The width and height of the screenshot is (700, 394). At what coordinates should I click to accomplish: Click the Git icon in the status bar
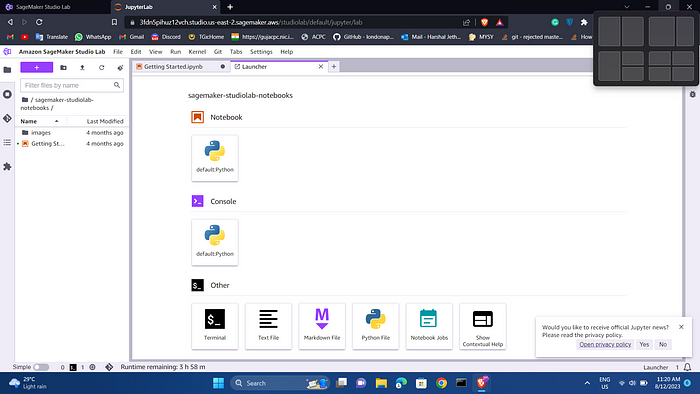pyautogui.click(x=109, y=367)
